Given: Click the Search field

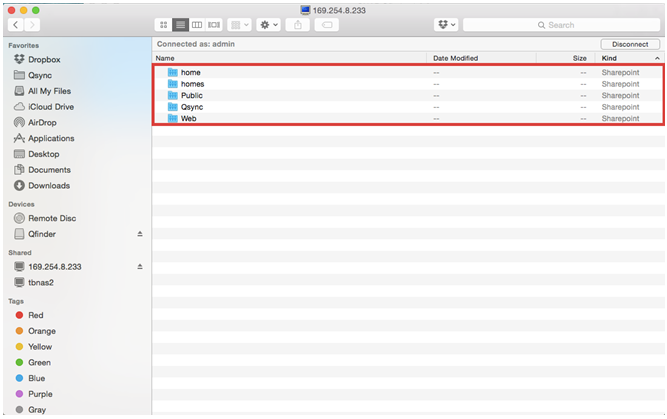Looking at the screenshot, I should [560, 24].
